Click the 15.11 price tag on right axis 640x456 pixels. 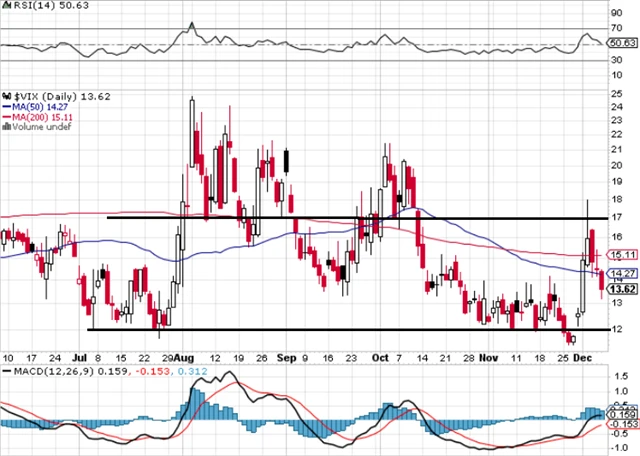tap(622, 255)
